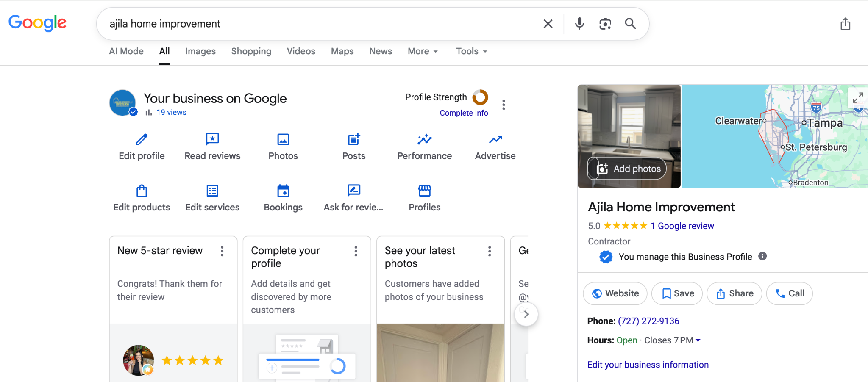The image size is (868, 382).
Task: Click the Profile Strength ring indicator
Action: pos(480,97)
